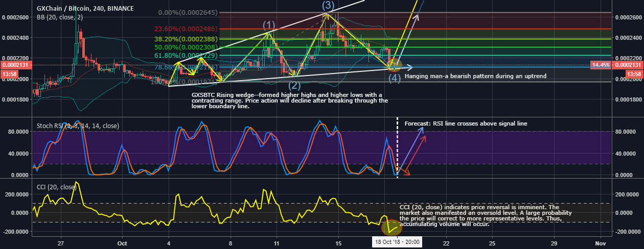
Task: Click 0.0002400 on the left price axis
Action: pos(15,38)
